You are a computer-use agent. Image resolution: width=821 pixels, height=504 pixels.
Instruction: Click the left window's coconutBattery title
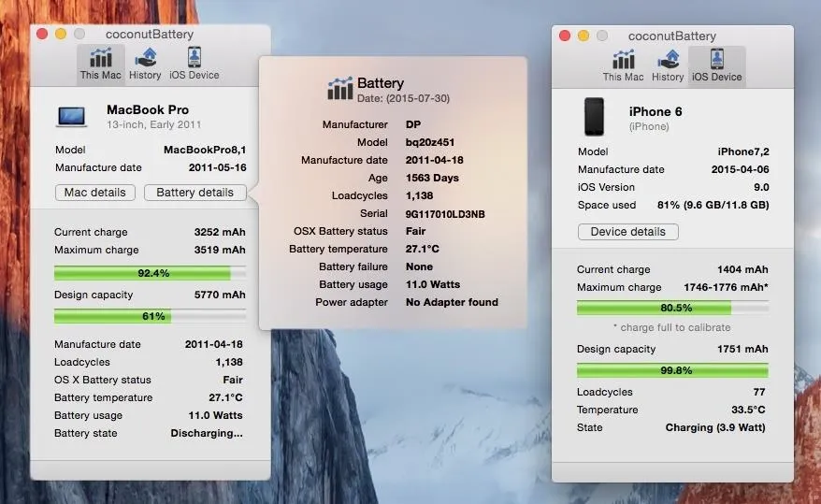click(x=150, y=34)
